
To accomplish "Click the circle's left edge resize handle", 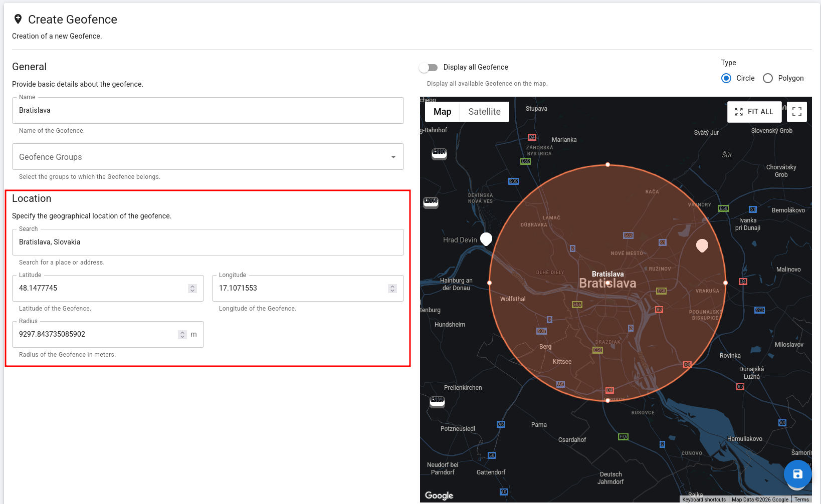I will click(490, 283).
